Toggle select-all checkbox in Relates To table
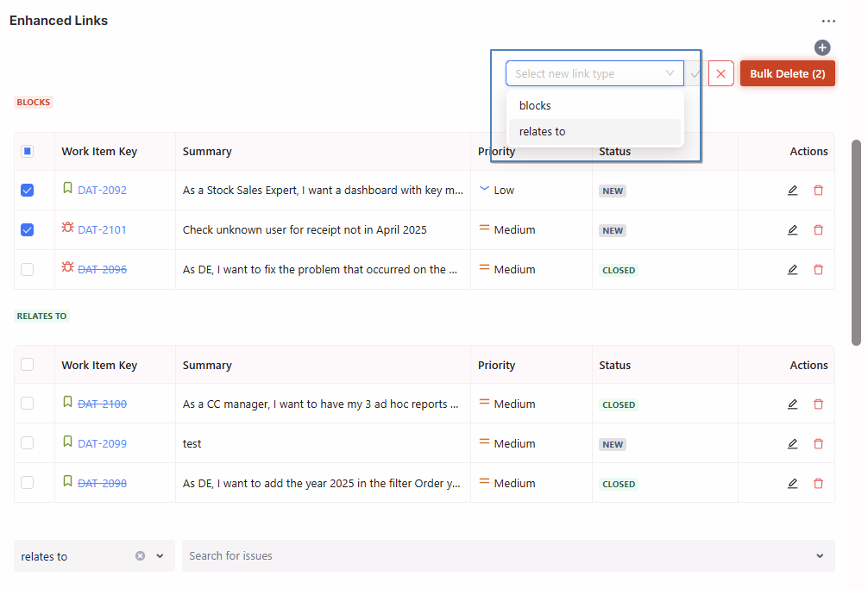868x589 pixels. 28,365
